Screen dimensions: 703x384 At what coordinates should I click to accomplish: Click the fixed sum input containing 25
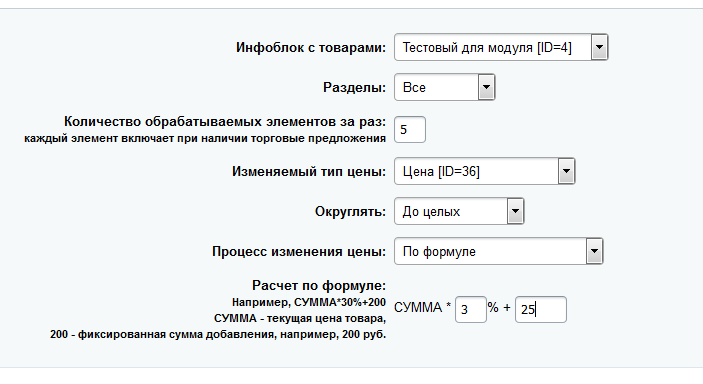tap(541, 309)
